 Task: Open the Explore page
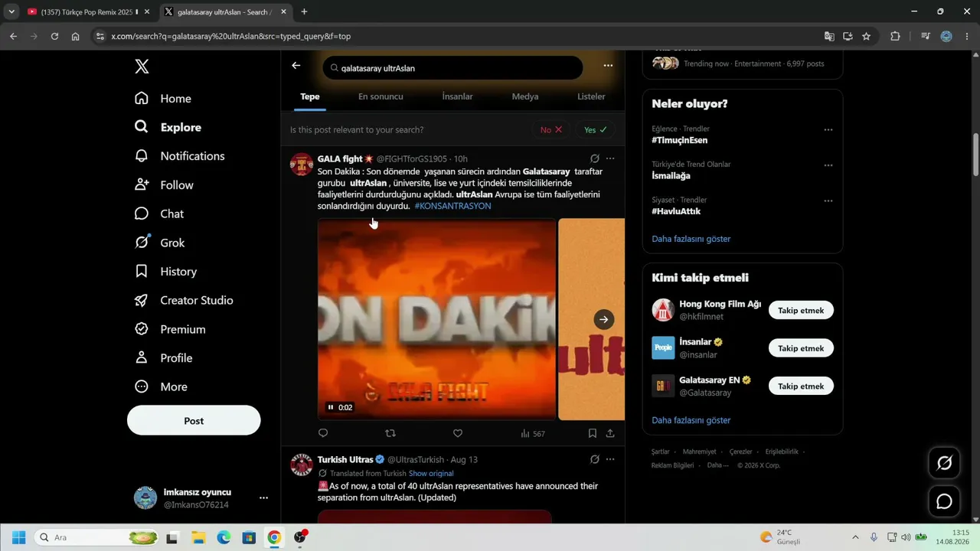pos(168,127)
